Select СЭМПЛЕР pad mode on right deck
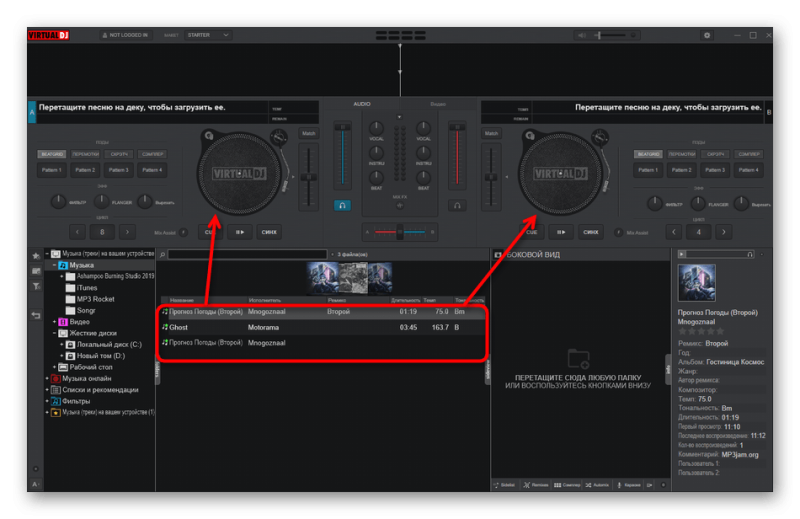The height and width of the screenshot is (519, 800). pos(749,154)
